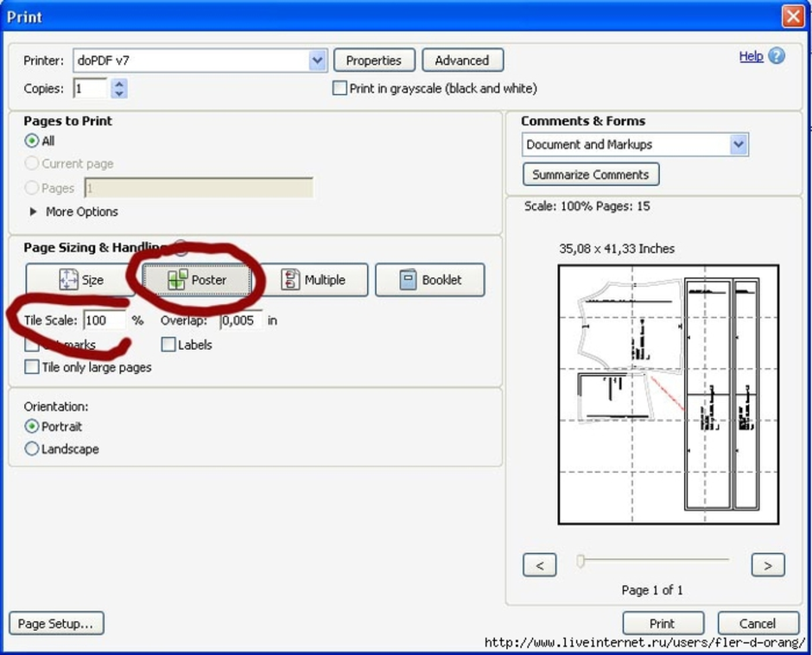
Task: Choose Landscape orientation
Action: [x=32, y=448]
